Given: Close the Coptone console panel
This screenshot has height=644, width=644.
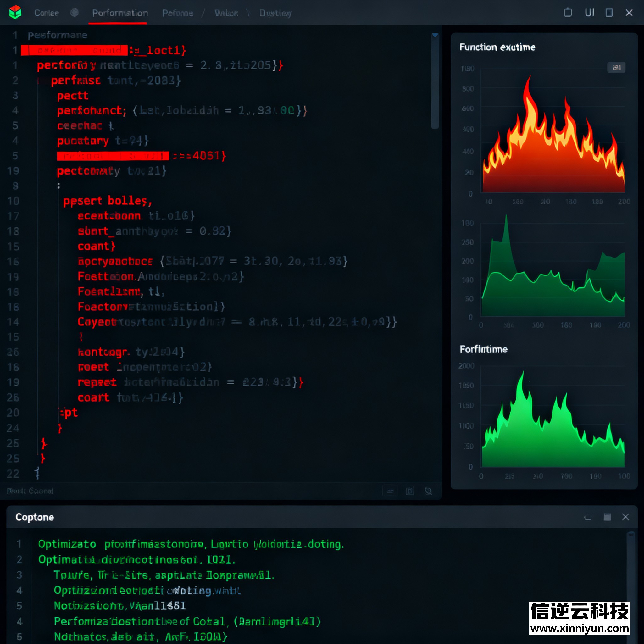Looking at the screenshot, I should click(625, 517).
